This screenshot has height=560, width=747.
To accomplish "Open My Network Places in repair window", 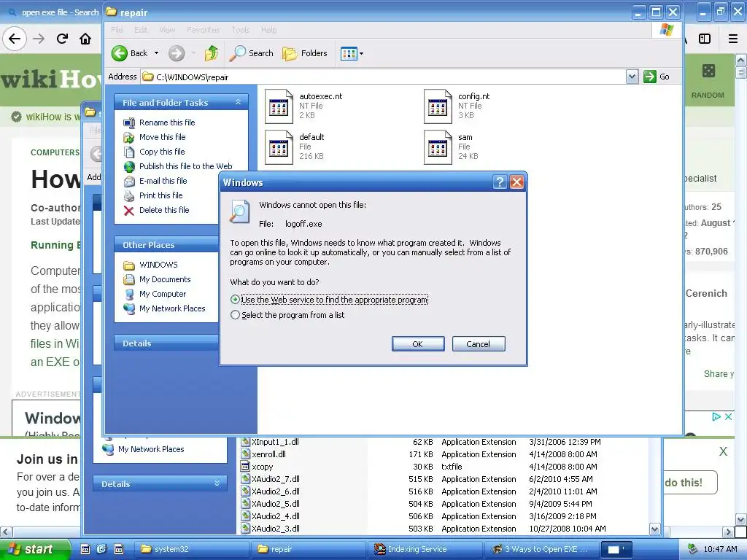I will point(172,308).
